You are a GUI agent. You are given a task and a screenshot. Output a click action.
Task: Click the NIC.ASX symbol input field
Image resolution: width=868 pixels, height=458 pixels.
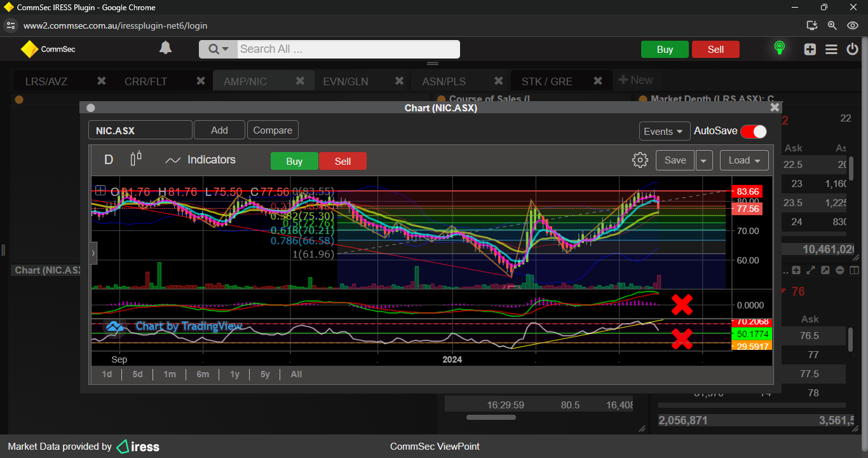pyautogui.click(x=140, y=130)
